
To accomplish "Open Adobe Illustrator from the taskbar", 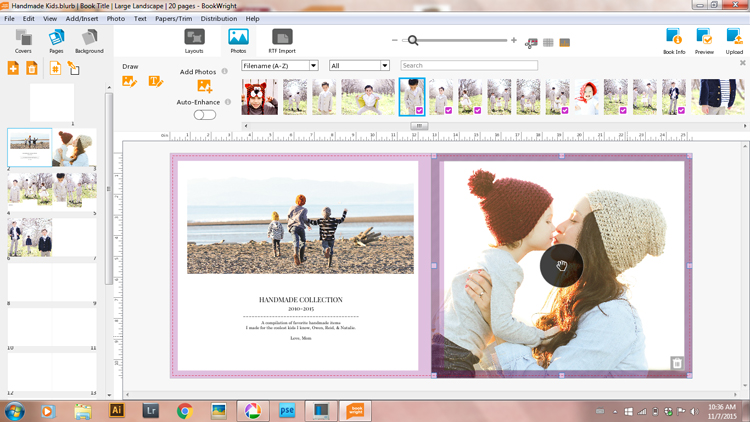I will click(116, 411).
